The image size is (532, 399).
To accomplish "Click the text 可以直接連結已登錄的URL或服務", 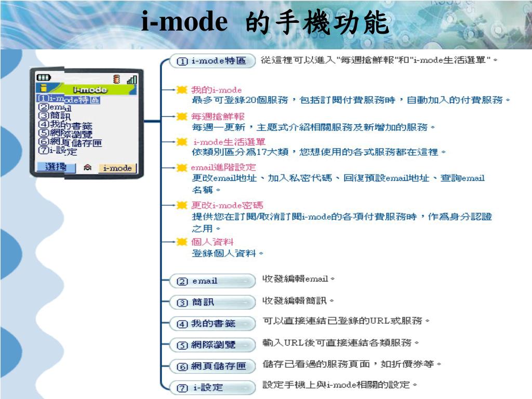I will tap(343, 321).
